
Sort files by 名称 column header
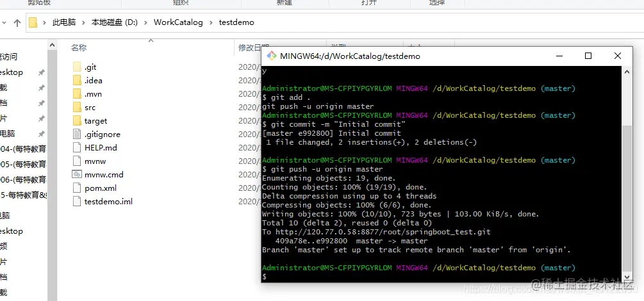(79, 47)
